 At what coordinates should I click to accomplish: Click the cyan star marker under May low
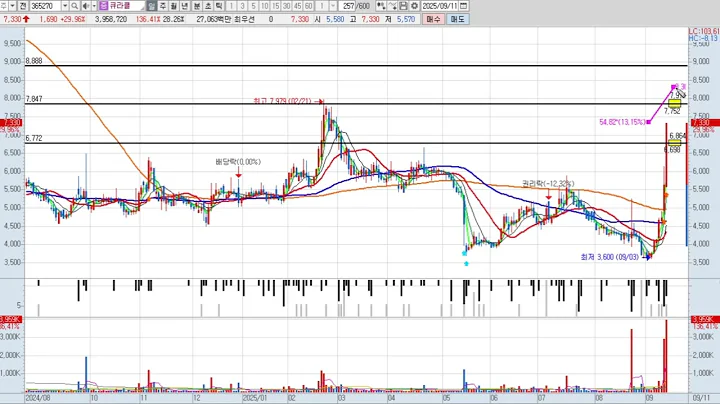467,264
